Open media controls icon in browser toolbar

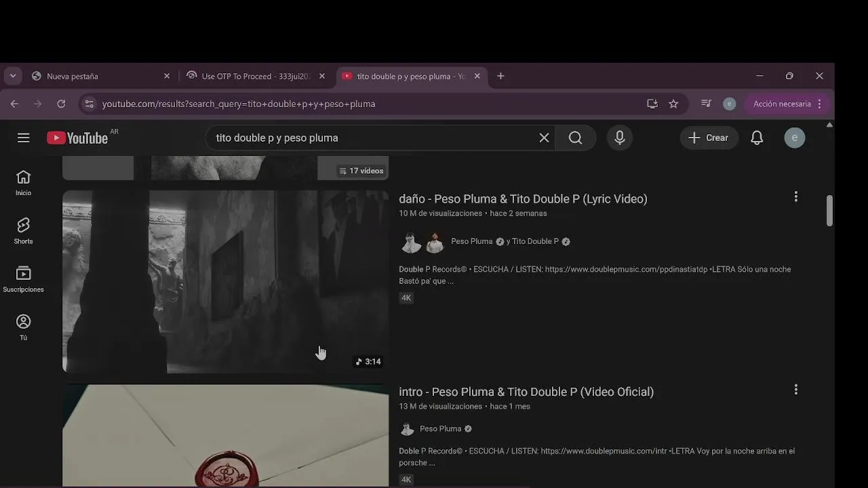[x=706, y=104]
